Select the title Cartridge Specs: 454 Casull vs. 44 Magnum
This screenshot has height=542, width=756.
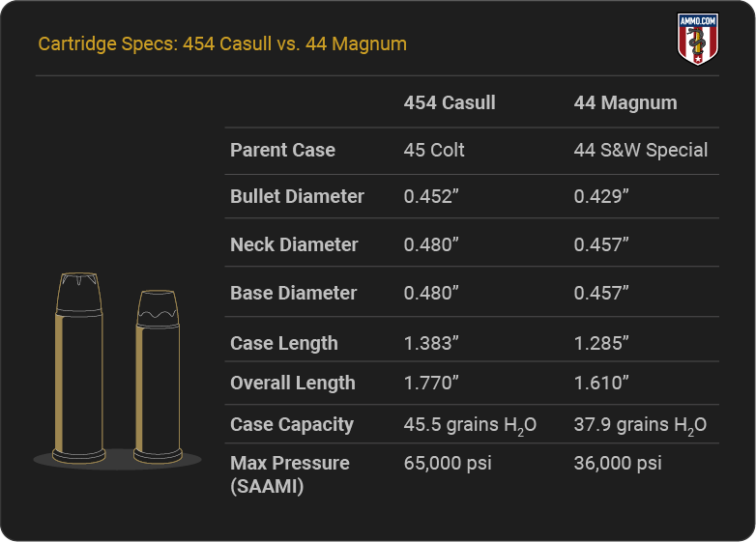[222, 43]
